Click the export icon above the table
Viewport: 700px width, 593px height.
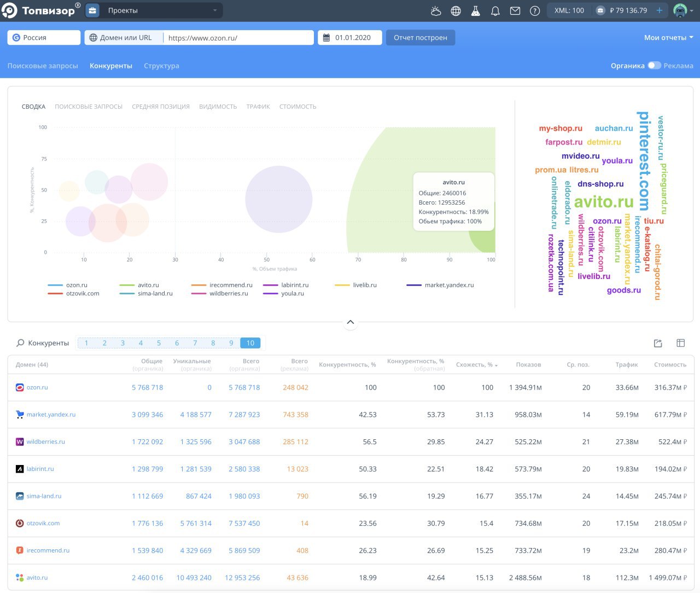[658, 343]
